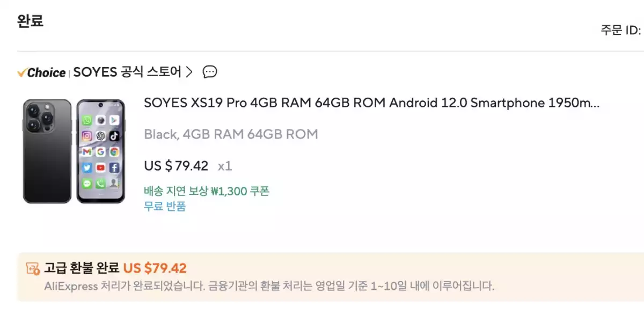Click the refund icon beside 고급 환불 완료
The height and width of the screenshot is (314, 644).
click(32, 268)
